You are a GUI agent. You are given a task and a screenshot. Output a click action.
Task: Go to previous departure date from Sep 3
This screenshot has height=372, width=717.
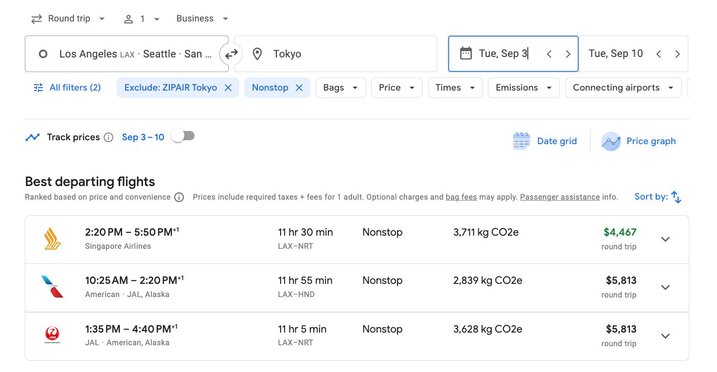549,54
